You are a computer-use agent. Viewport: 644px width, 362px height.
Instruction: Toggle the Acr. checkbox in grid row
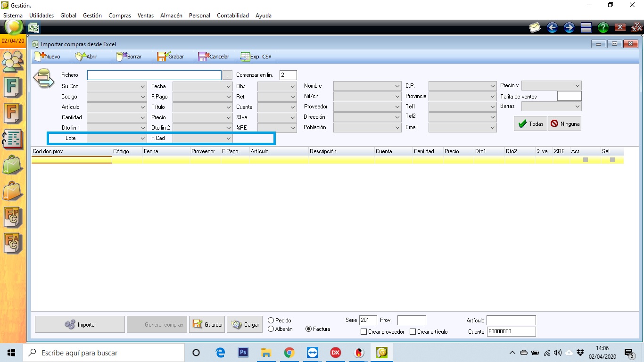[586, 160]
